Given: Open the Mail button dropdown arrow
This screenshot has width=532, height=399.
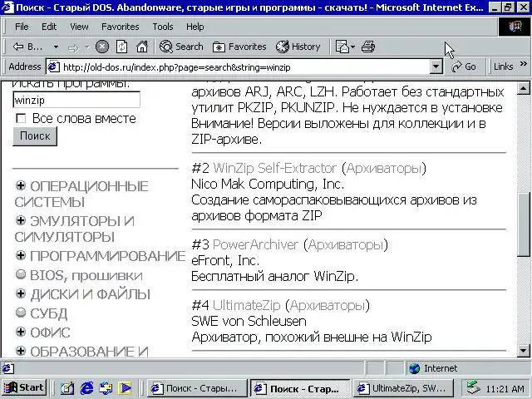Looking at the screenshot, I should click(352, 47).
